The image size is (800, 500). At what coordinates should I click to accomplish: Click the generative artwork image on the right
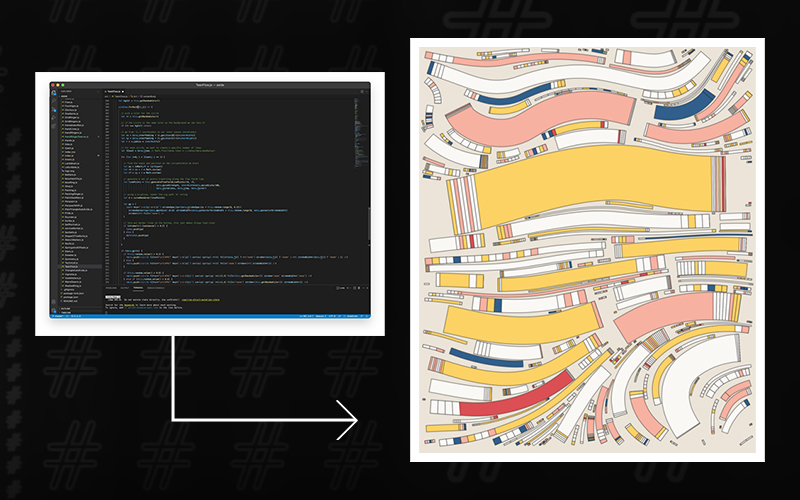587,250
